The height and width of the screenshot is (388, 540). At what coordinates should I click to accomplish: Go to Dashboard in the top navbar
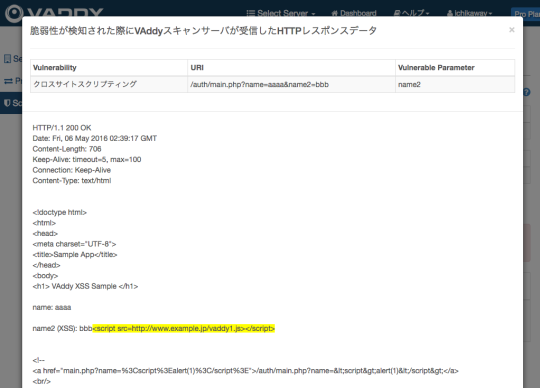click(x=354, y=13)
